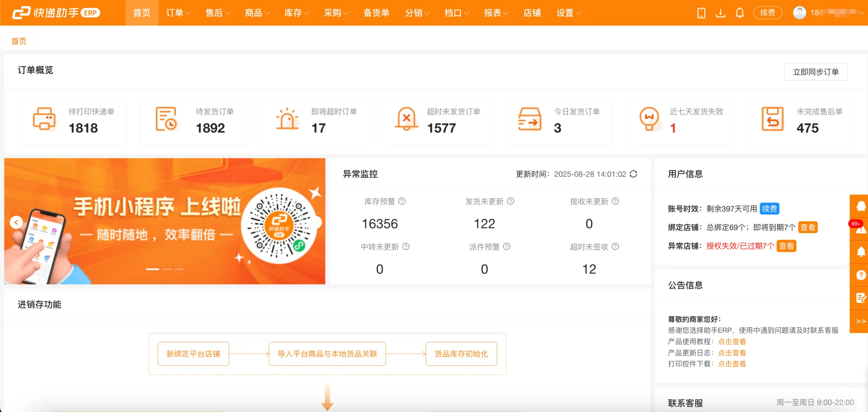
Task: Expand the 订单 menu dropdown
Action: [x=178, y=13]
